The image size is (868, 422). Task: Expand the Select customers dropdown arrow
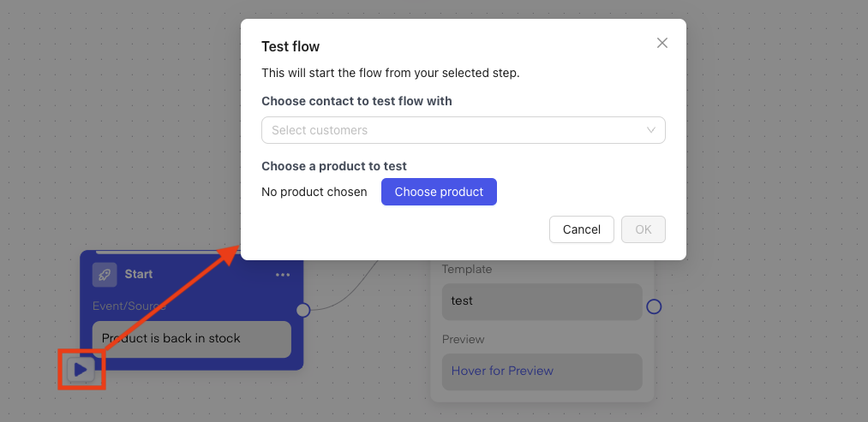tap(651, 130)
